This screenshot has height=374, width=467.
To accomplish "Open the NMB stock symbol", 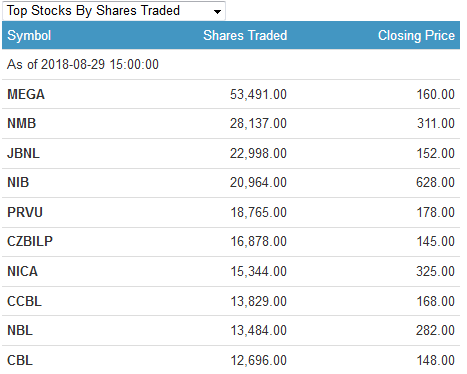I will coord(22,123).
